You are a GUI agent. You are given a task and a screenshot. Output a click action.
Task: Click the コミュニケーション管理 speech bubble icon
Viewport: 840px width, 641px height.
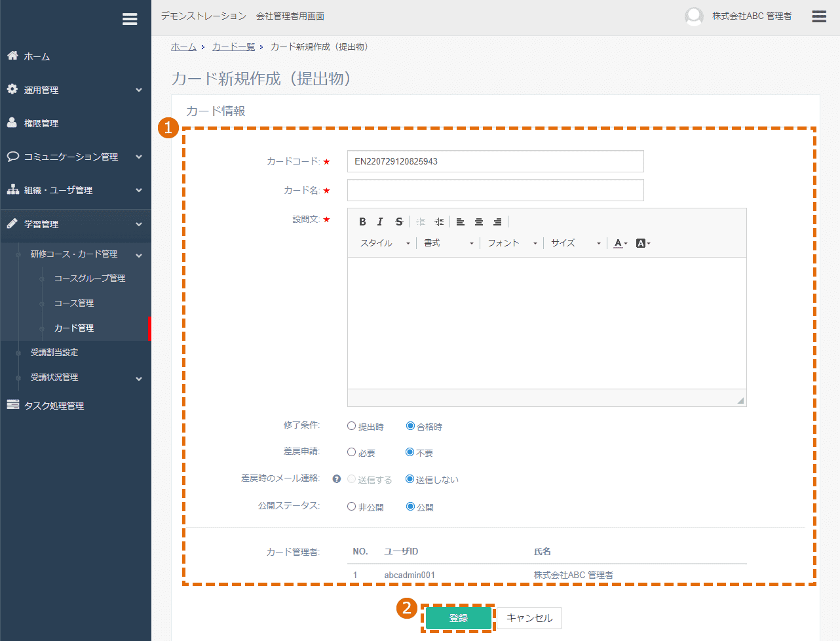coord(12,156)
